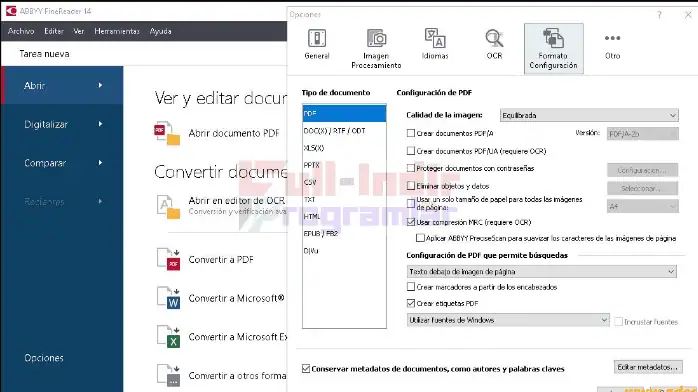Open the General options tab
This screenshot has width=698, height=392.
point(317,44)
